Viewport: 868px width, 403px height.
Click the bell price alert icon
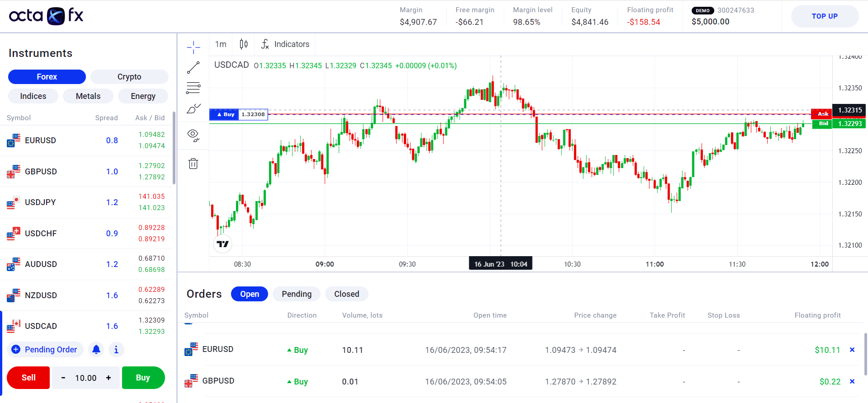pos(96,350)
